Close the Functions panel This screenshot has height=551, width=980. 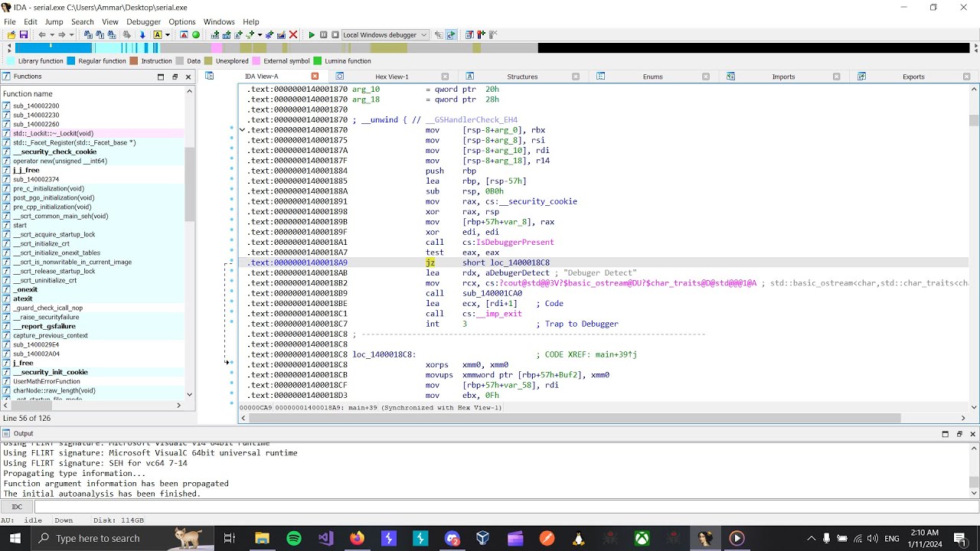click(188, 77)
